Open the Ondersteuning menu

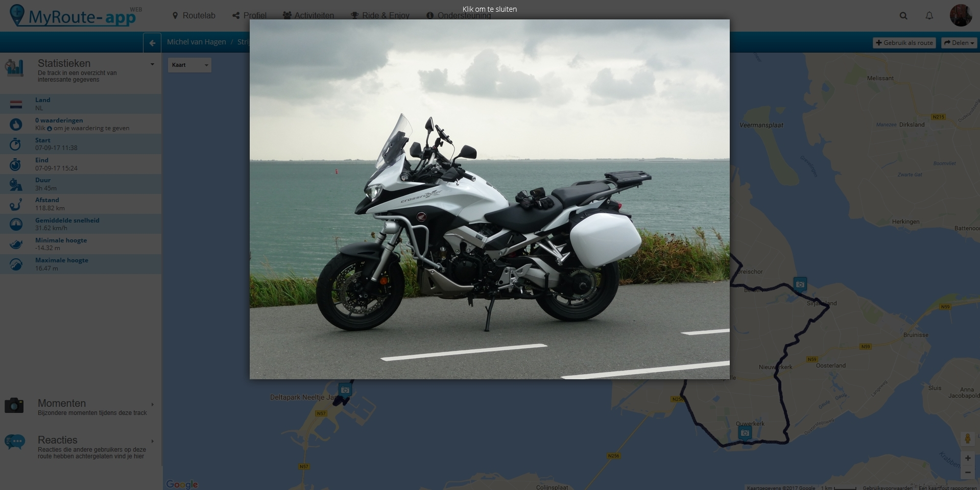pyautogui.click(x=459, y=15)
